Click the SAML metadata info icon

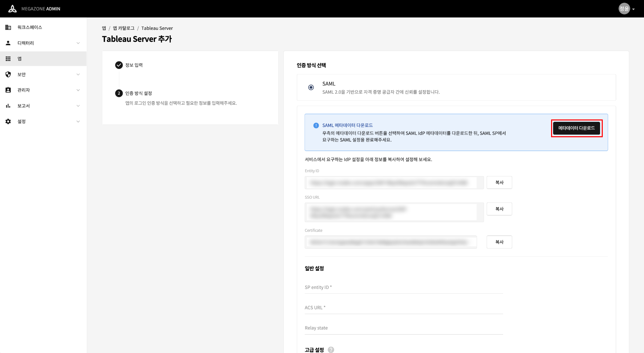point(316,125)
